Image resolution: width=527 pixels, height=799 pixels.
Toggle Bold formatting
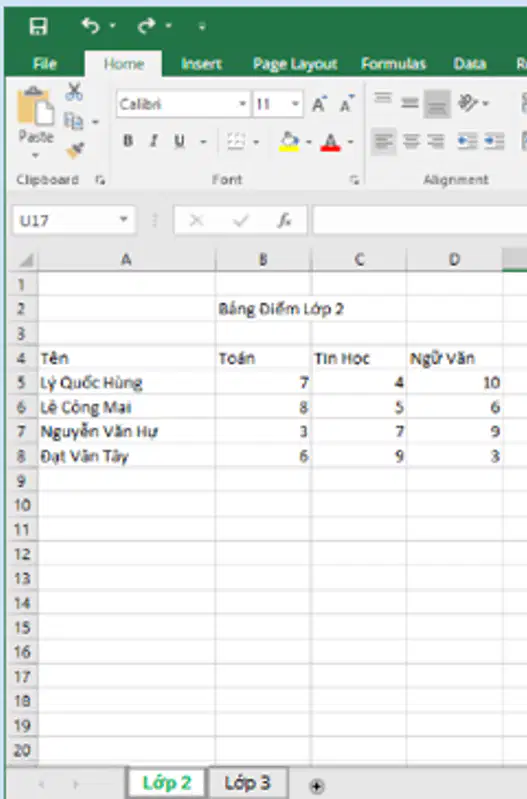[128, 141]
